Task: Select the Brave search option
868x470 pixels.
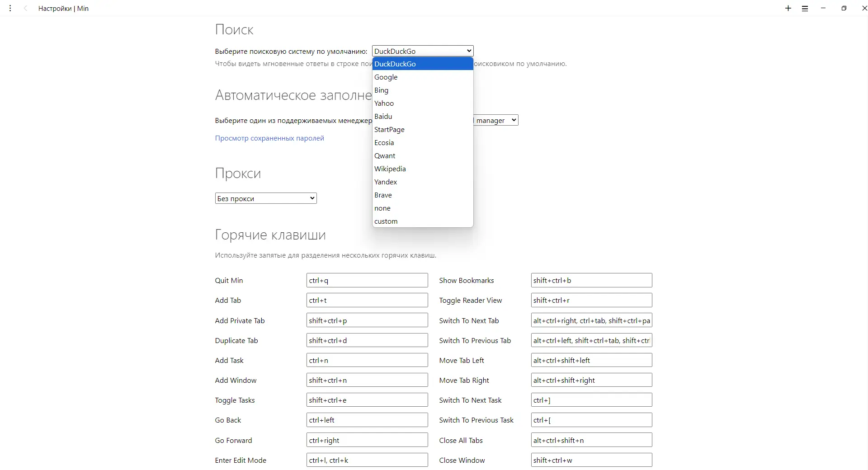Action: pos(383,195)
